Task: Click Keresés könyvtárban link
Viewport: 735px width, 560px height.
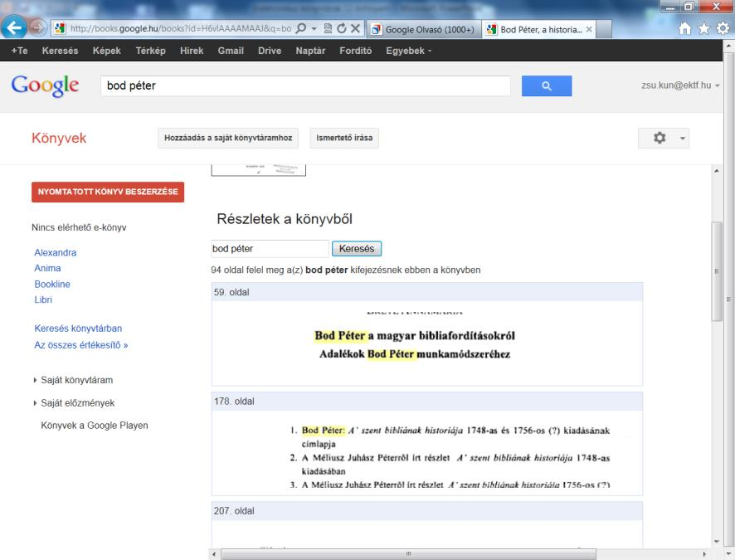Action: [78, 329]
